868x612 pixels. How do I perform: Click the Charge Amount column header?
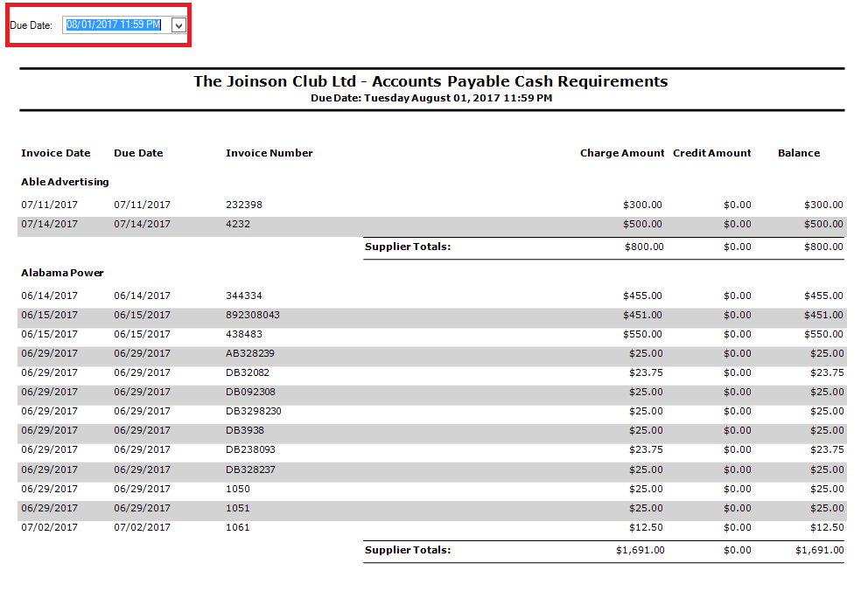(622, 153)
